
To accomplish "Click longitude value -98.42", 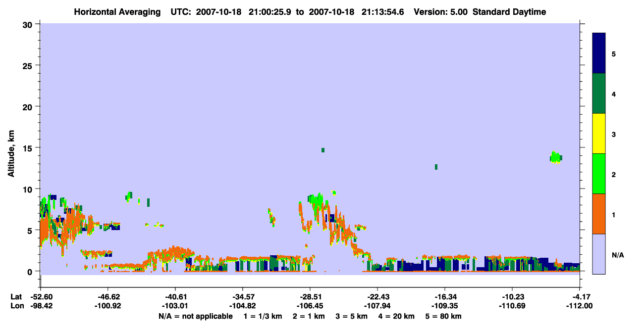I will click(x=41, y=306).
